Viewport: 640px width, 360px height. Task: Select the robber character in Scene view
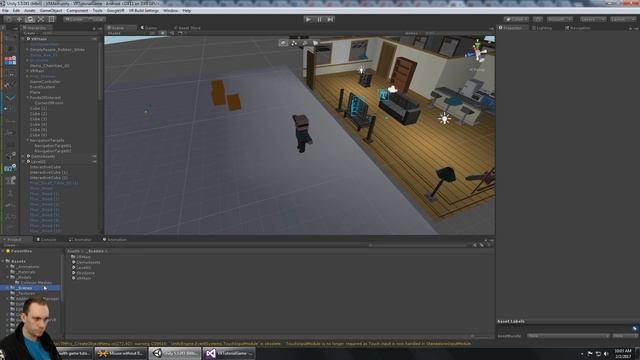tap(302, 133)
